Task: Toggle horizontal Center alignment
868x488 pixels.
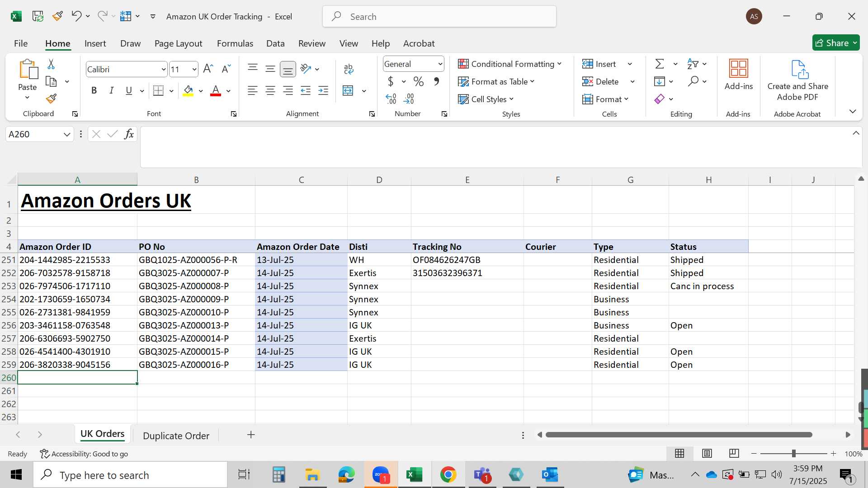Action: [x=270, y=90]
